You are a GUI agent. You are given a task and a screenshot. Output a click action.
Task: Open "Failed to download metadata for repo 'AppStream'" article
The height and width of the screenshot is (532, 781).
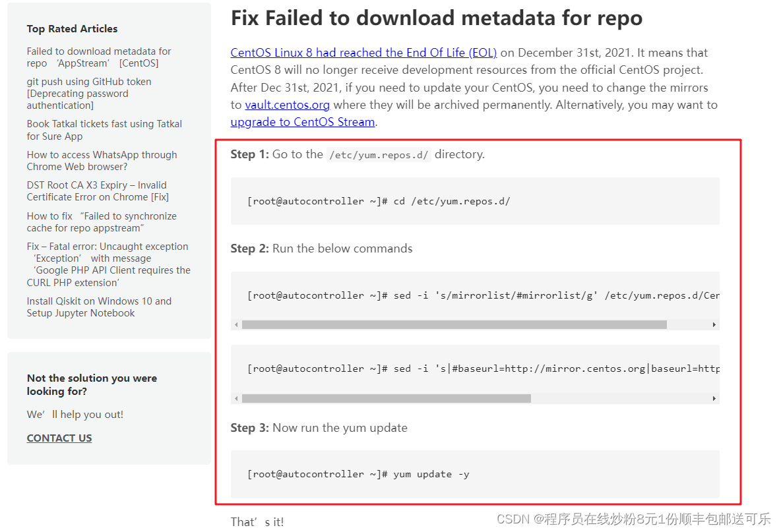[99, 57]
